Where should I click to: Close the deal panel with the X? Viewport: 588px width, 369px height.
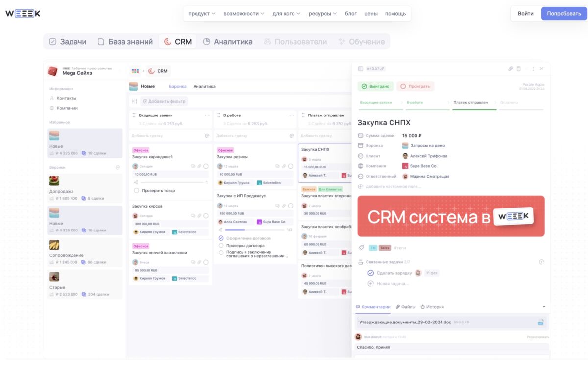coord(541,69)
